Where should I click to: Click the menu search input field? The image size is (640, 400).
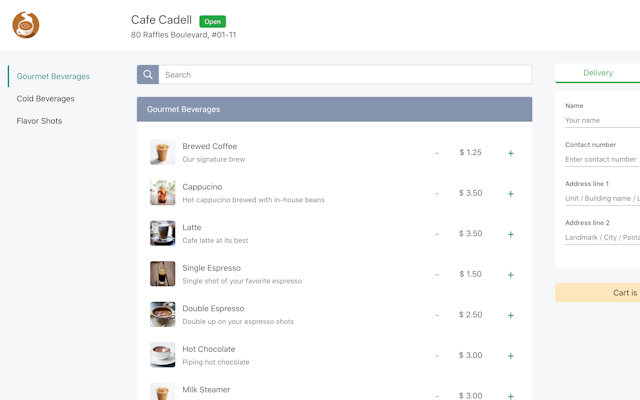click(345, 75)
